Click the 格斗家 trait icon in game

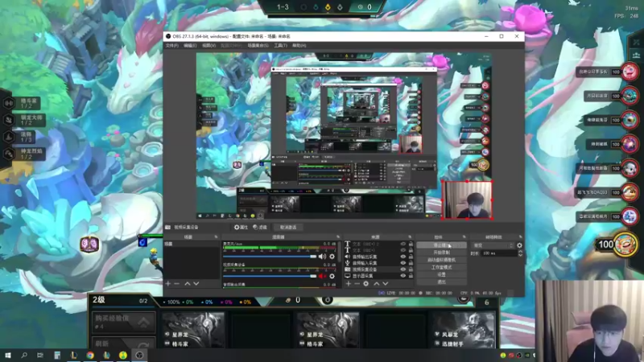(9, 103)
